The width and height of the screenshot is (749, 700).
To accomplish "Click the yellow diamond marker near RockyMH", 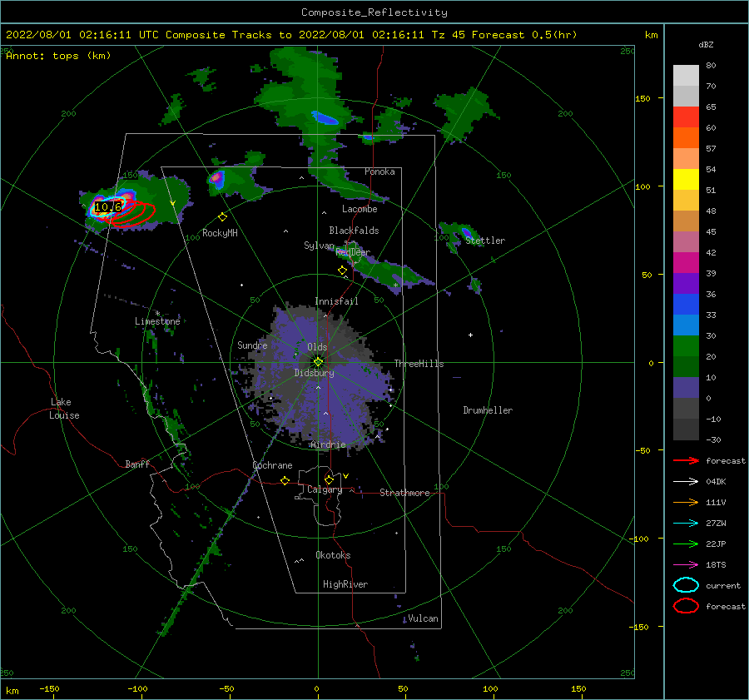I will pos(222,217).
